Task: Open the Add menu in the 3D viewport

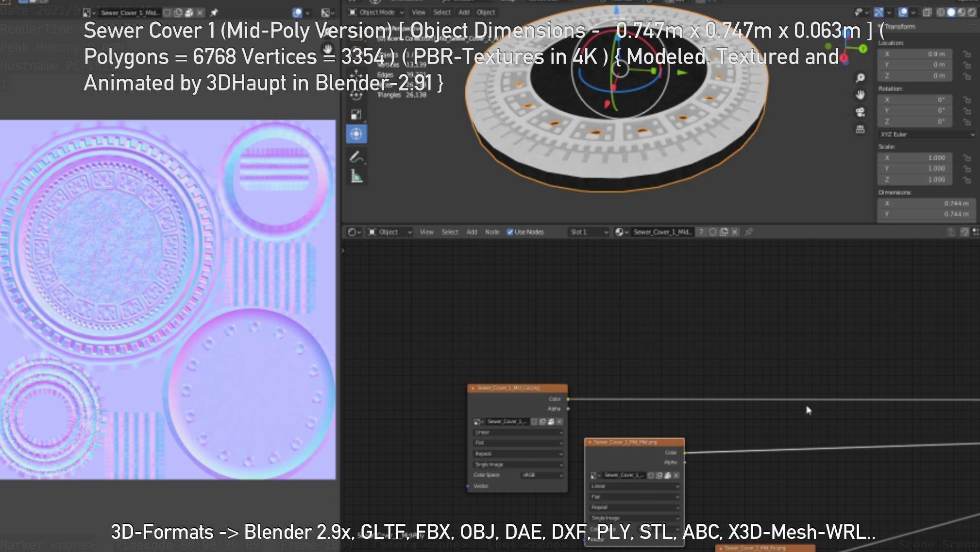Action: coord(464,12)
